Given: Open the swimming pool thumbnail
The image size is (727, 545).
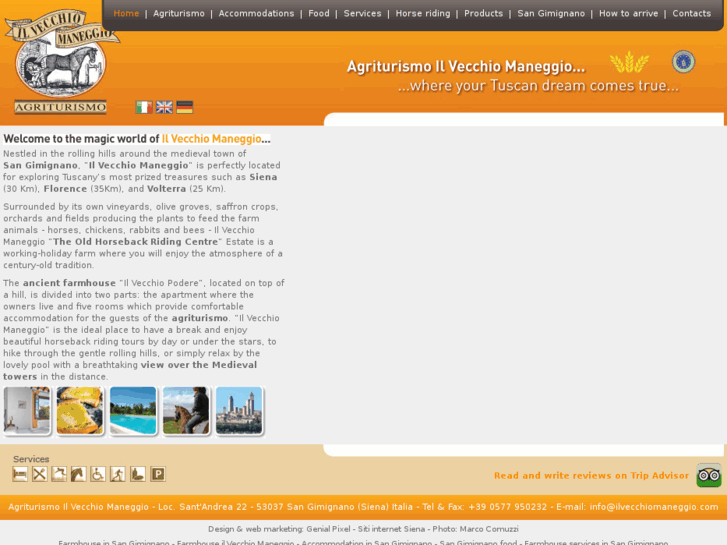Looking at the screenshot, I should (x=133, y=411).
